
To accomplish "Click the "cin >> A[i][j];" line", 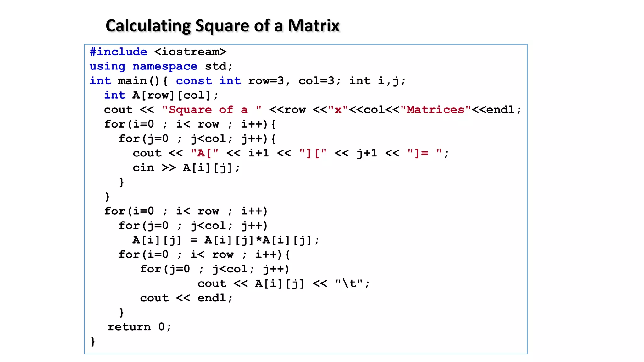I will click(186, 167).
